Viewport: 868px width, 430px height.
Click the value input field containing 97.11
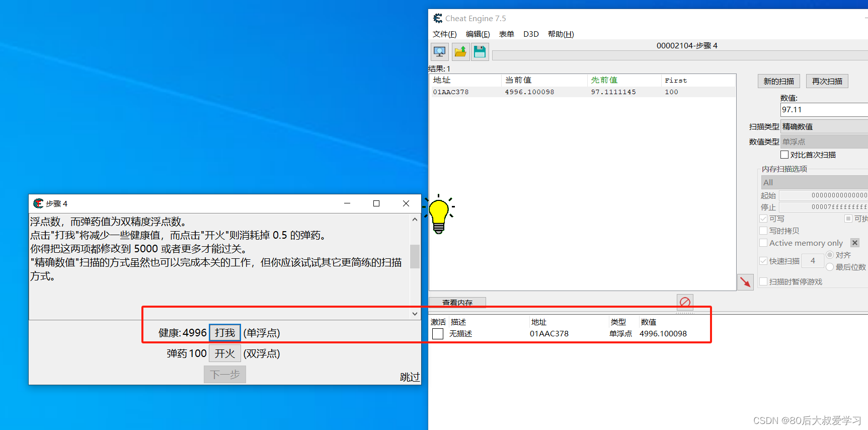tap(824, 109)
